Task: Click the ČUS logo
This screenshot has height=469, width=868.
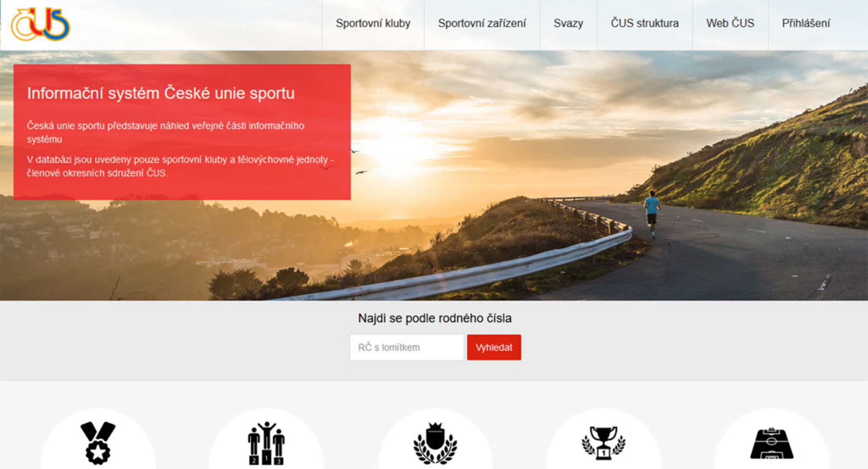Action: [40, 24]
